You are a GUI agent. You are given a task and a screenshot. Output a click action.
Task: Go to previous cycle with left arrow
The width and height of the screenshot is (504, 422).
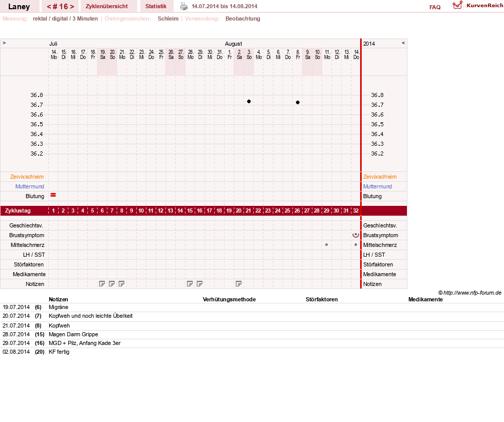pyautogui.click(x=49, y=7)
